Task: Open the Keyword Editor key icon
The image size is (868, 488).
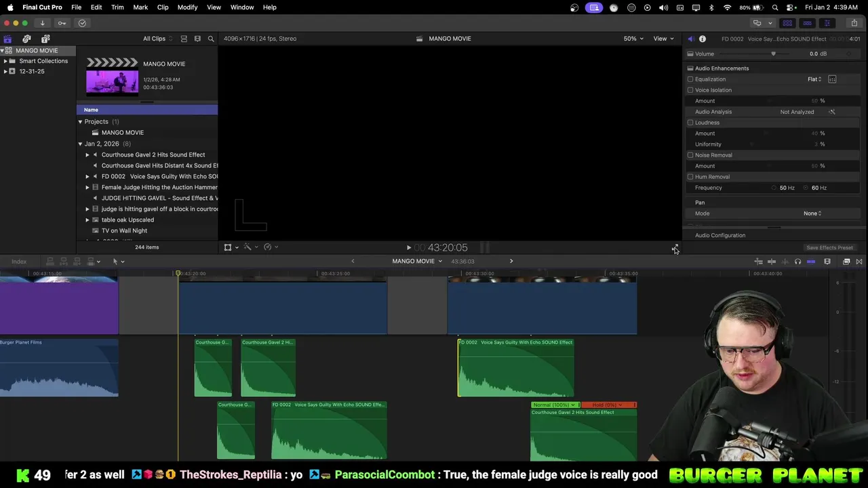Action: point(62,23)
